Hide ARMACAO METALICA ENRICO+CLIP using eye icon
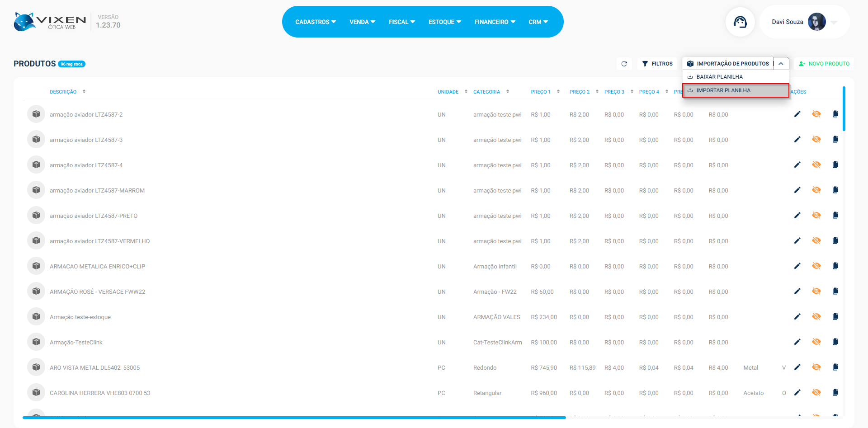 tap(816, 266)
